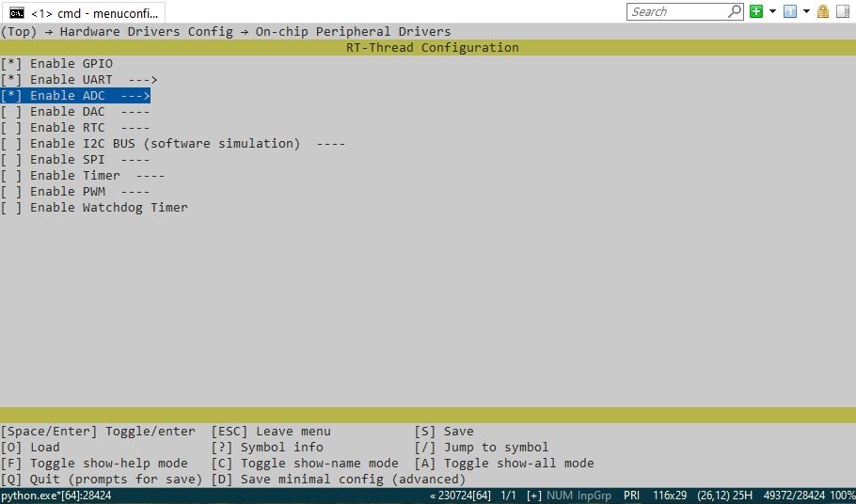856x504 pixels.
Task: Click the cmd icon on the console tab
Action: (x=17, y=12)
